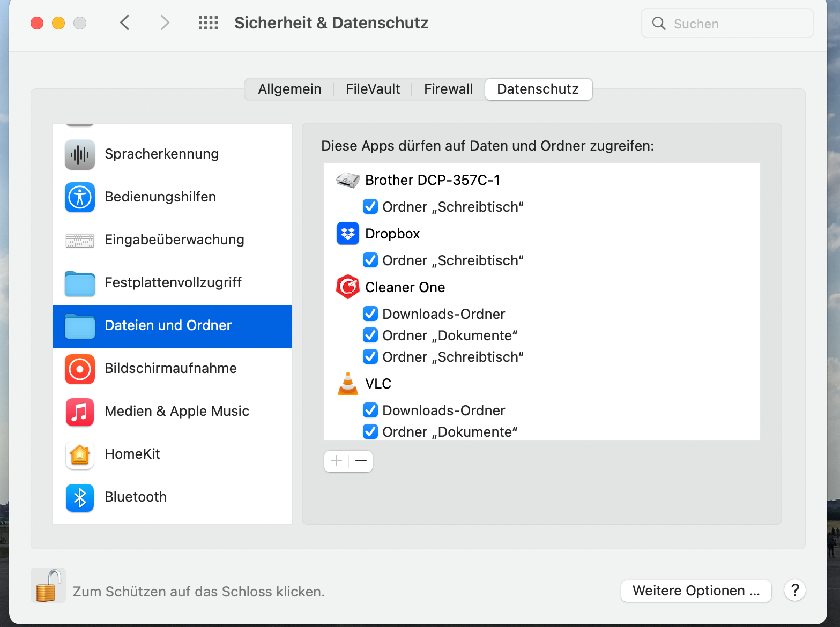Screen dimensions: 840x627
Task: Switch to the Firewall tab
Action: [448, 89]
